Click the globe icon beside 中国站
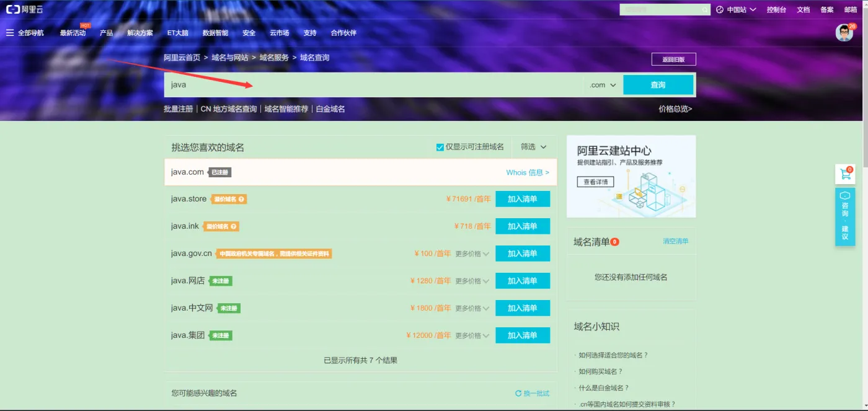This screenshot has height=411, width=868. 720,10
